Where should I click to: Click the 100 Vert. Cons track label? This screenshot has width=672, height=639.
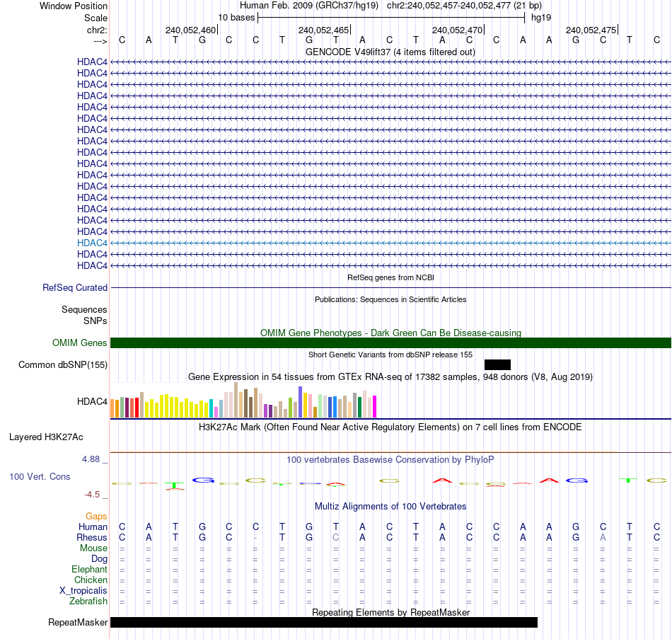pos(40,476)
